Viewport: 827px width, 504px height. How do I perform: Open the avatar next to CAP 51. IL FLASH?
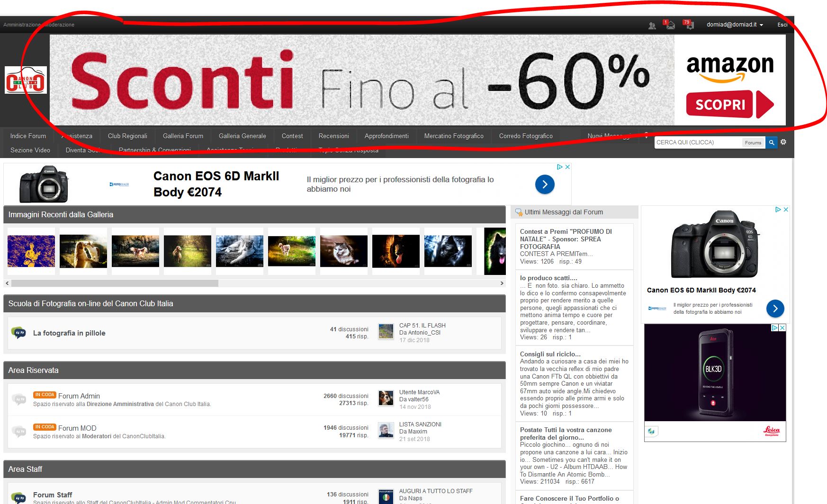(x=386, y=332)
